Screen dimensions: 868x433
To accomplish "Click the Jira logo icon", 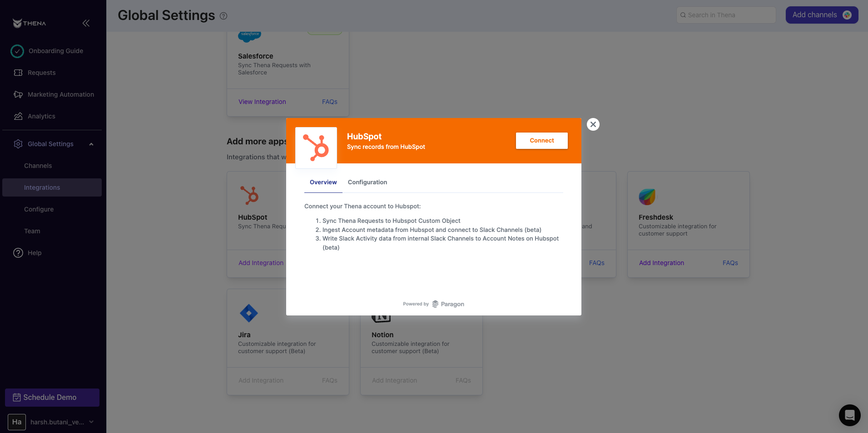I will [248, 313].
